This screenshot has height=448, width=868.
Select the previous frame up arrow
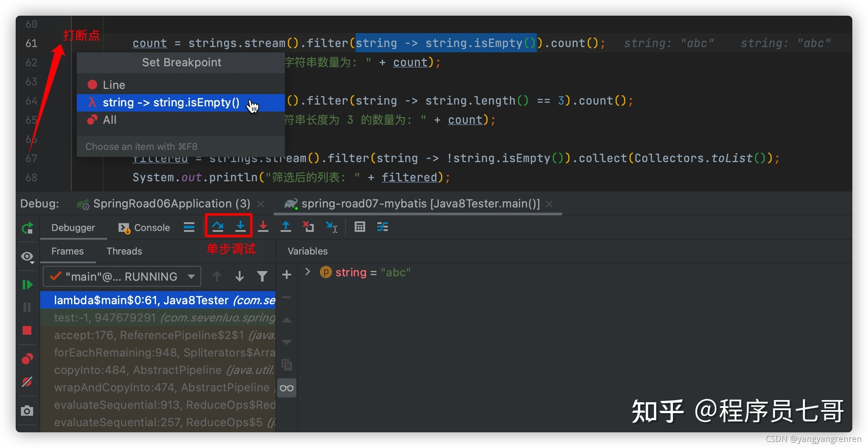tap(217, 276)
